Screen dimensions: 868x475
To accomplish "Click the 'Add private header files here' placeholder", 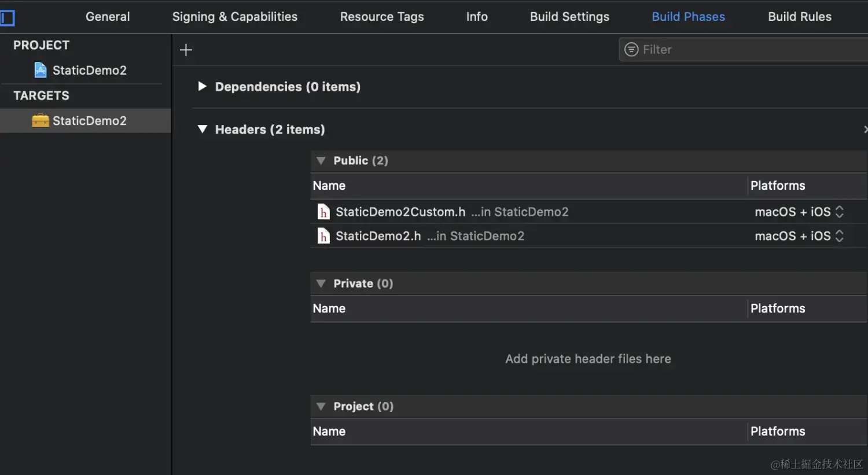I will [x=588, y=359].
